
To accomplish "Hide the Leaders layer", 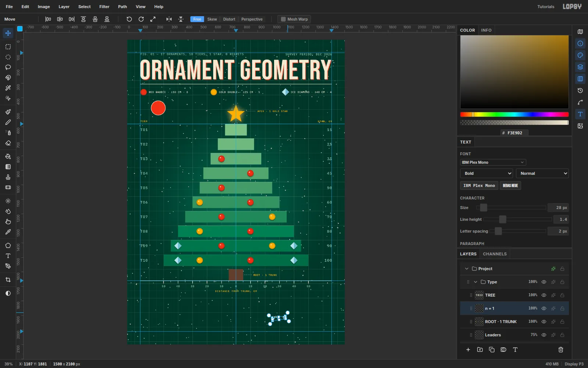I will pyautogui.click(x=544, y=335).
